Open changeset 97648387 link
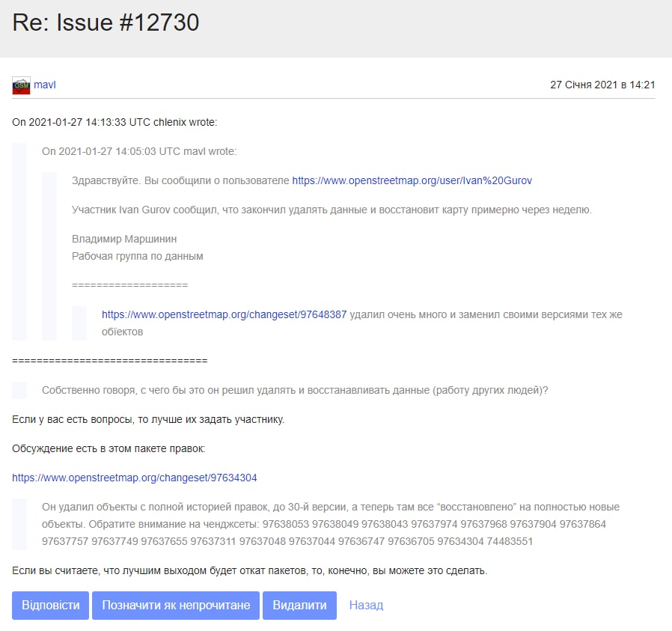Viewport: 672px width, 631px height. [x=224, y=314]
